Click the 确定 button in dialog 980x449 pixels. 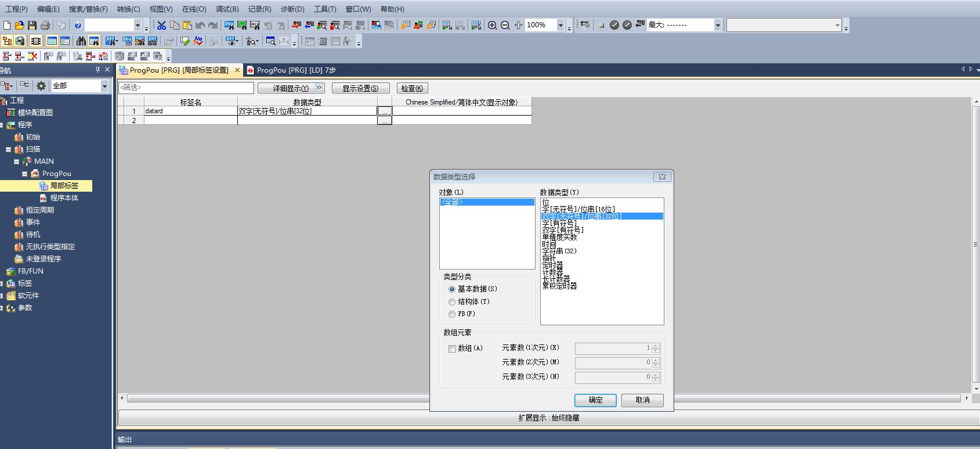(595, 400)
